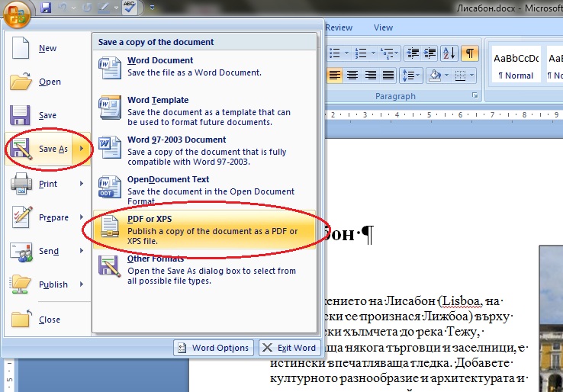Save as Word 97-2003 Document

click(204, 150)
